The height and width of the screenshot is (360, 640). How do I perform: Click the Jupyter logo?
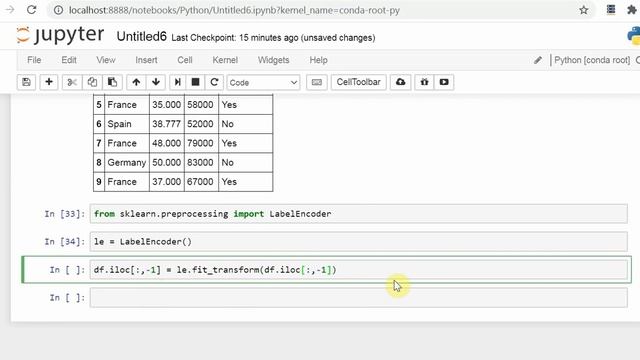pos(60,36)
